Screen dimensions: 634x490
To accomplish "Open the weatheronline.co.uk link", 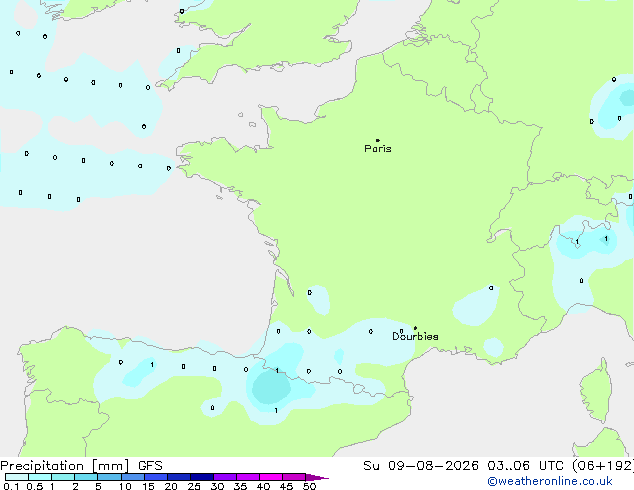I will pos(550,481).
